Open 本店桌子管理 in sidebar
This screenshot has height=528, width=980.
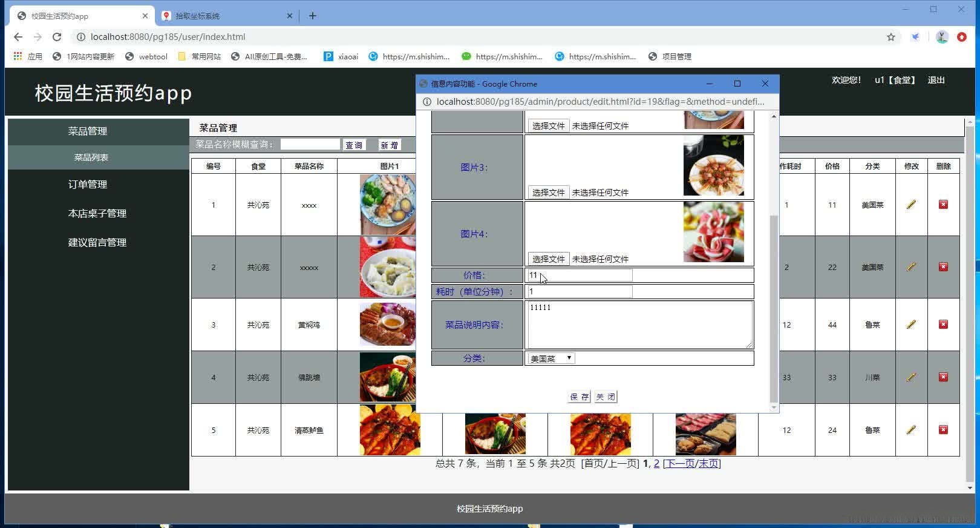[97, 213]
